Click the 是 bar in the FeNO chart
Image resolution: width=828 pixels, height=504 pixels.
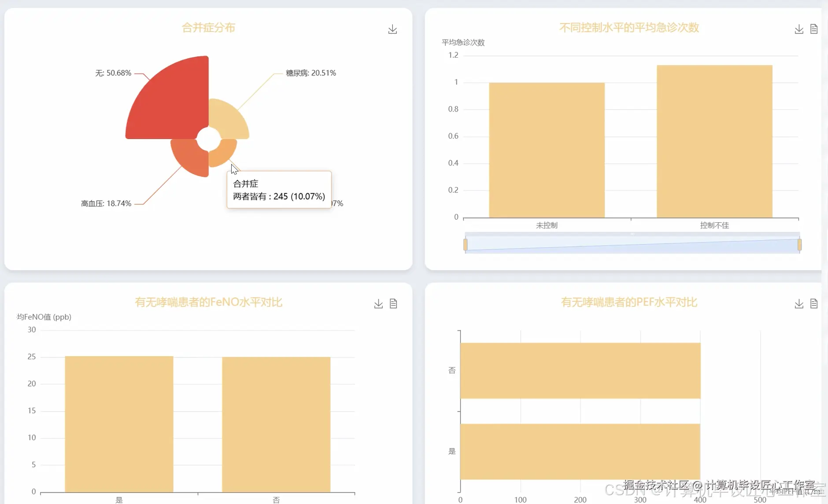point(119,423)
